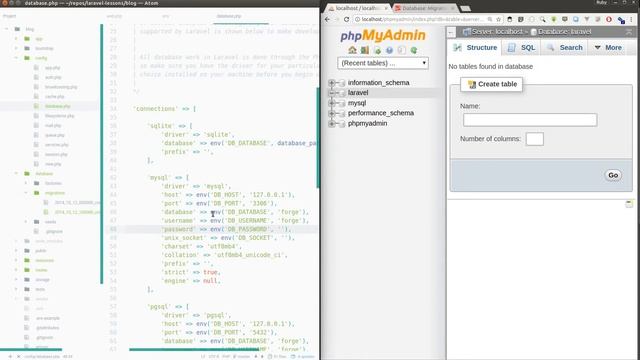
Task: Switch to Database: Migrations browser tab
Action: [x=424, y=8]
